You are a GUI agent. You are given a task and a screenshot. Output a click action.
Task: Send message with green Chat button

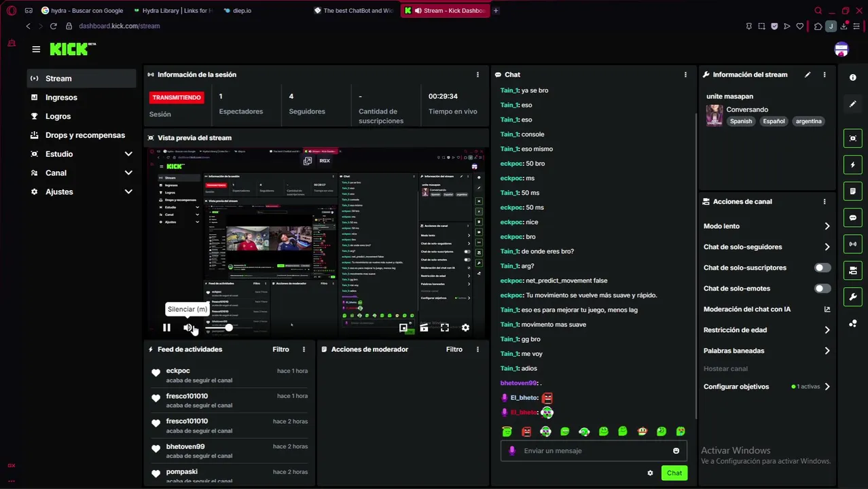[x=674, y=473]
